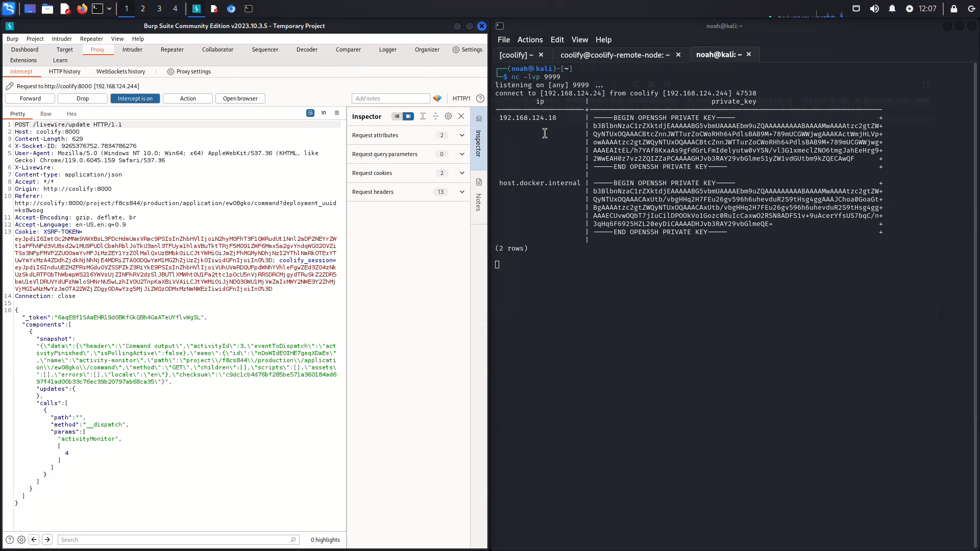Open Proxy settings

(x=189, y=71)
